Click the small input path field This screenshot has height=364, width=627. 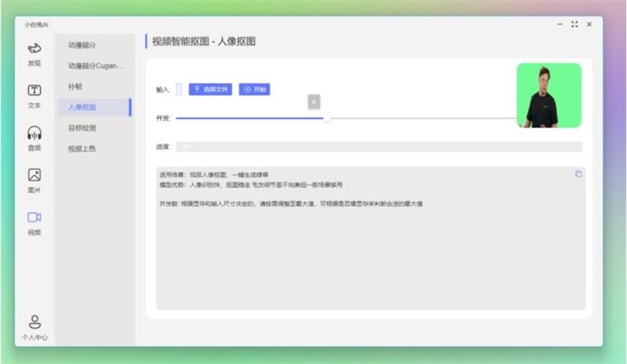click(x=179, y=89)
